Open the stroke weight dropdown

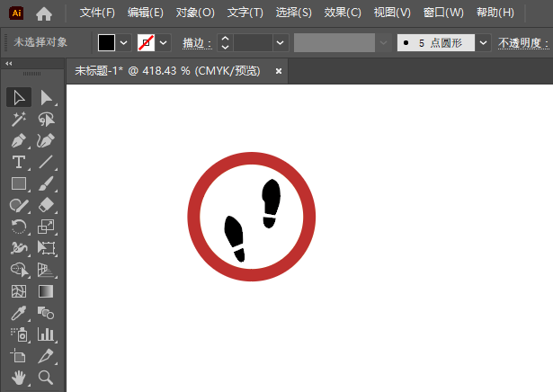281,42
